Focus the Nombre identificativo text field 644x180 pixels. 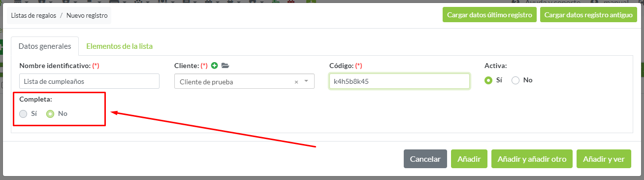click(x=89, y=81)
